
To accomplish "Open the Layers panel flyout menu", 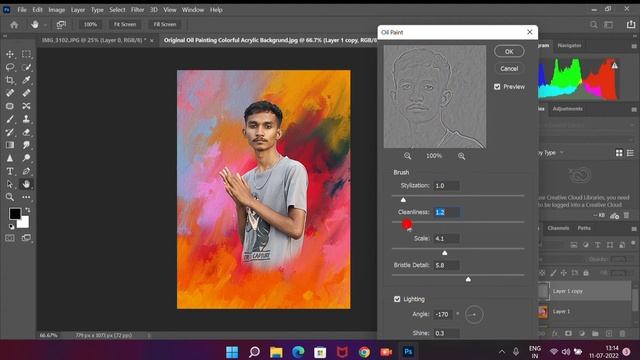I will click(634, 229).
